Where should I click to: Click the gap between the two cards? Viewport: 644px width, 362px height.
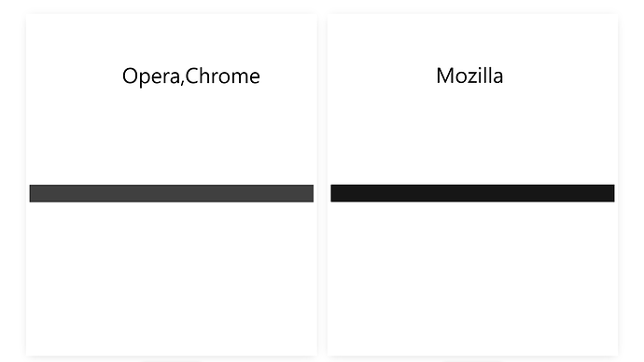322,185
